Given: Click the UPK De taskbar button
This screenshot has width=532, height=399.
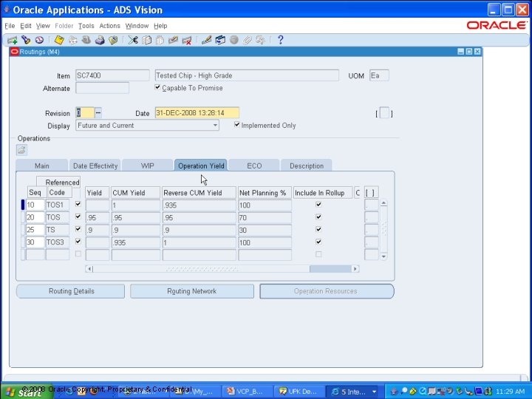Looking at the screenshot, I should 299,392.
